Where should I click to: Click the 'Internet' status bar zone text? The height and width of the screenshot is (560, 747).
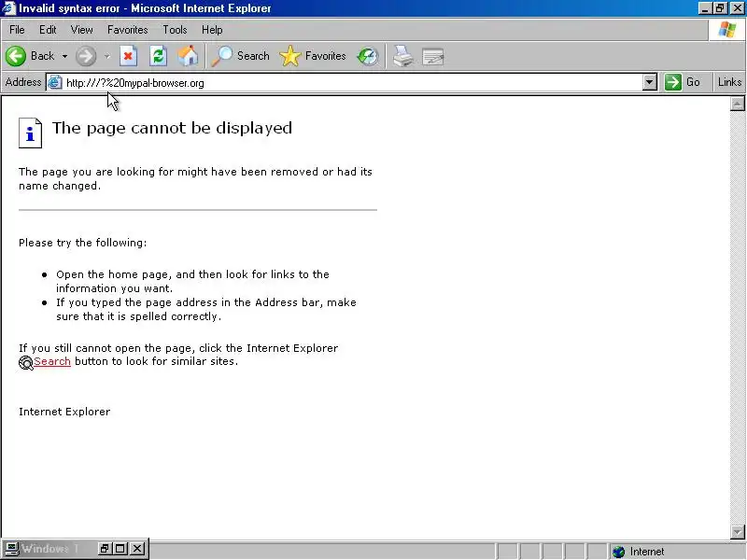(x=647, y=552)
